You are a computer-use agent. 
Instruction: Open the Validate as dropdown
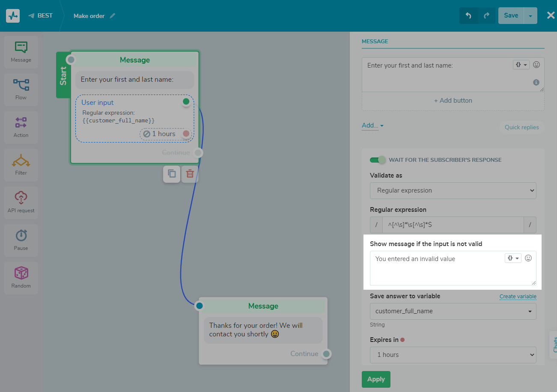[453, 190]
